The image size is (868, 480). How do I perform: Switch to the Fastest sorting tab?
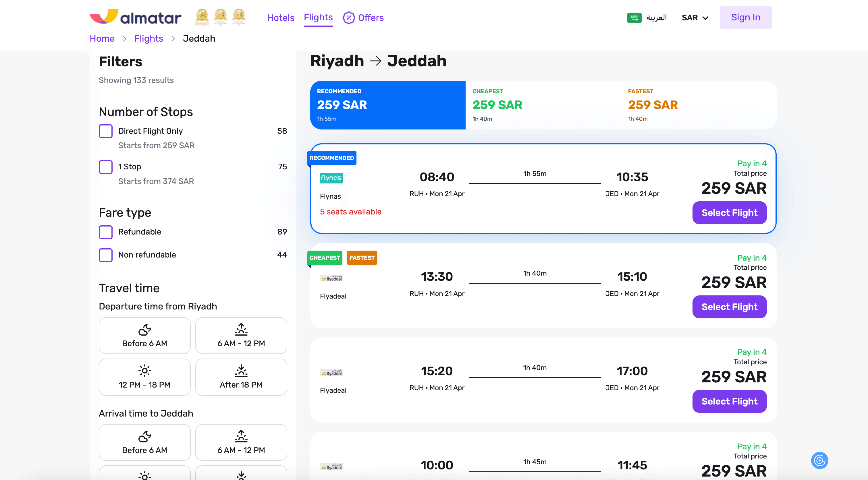point(699,105)
